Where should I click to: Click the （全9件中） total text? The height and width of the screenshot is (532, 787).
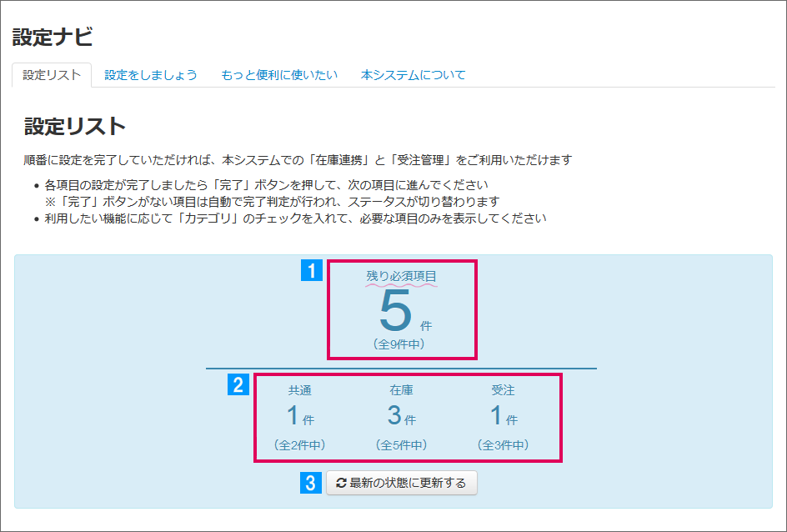[x=399, y=344]
